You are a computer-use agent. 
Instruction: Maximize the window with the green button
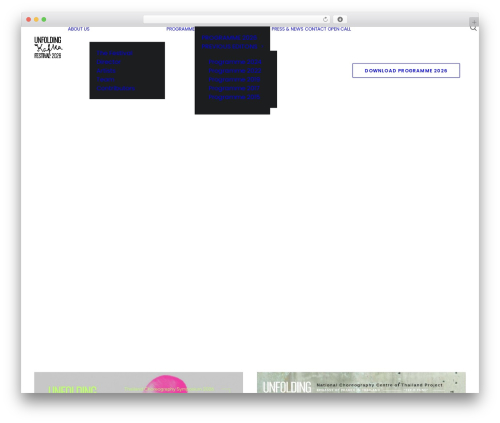(44, 20)
